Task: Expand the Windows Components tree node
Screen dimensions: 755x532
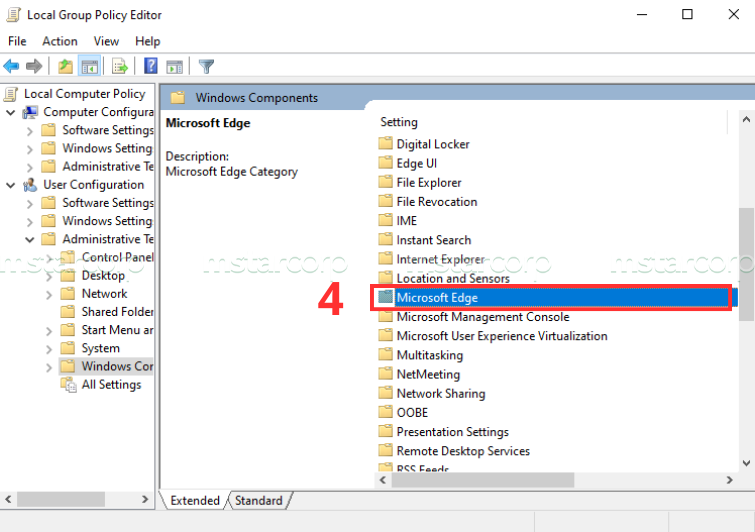Action: tap(49, 367)
